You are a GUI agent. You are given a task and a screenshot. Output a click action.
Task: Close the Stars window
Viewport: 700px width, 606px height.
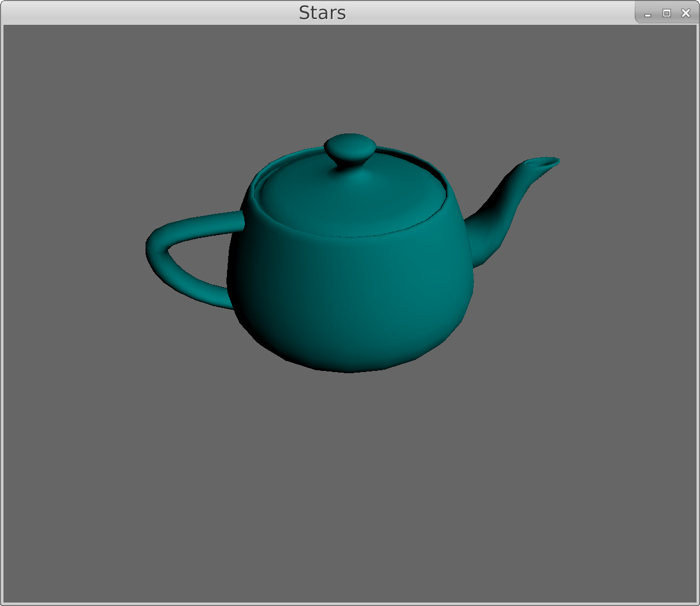click(686, 13)
